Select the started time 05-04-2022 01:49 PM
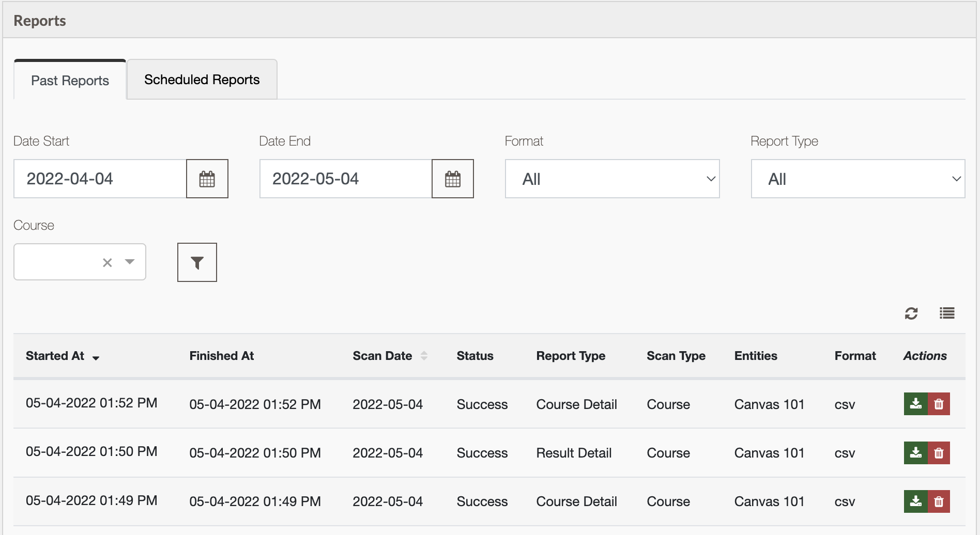 pos(91,500)
